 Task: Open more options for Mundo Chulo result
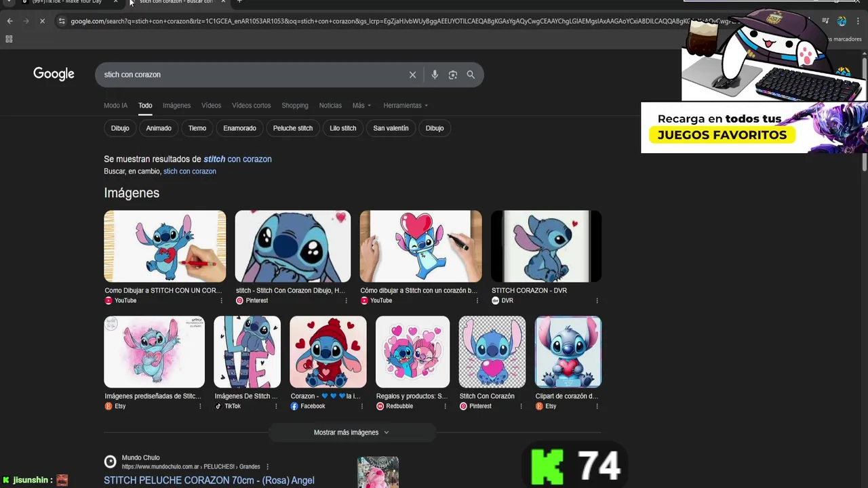pos(267,466)
